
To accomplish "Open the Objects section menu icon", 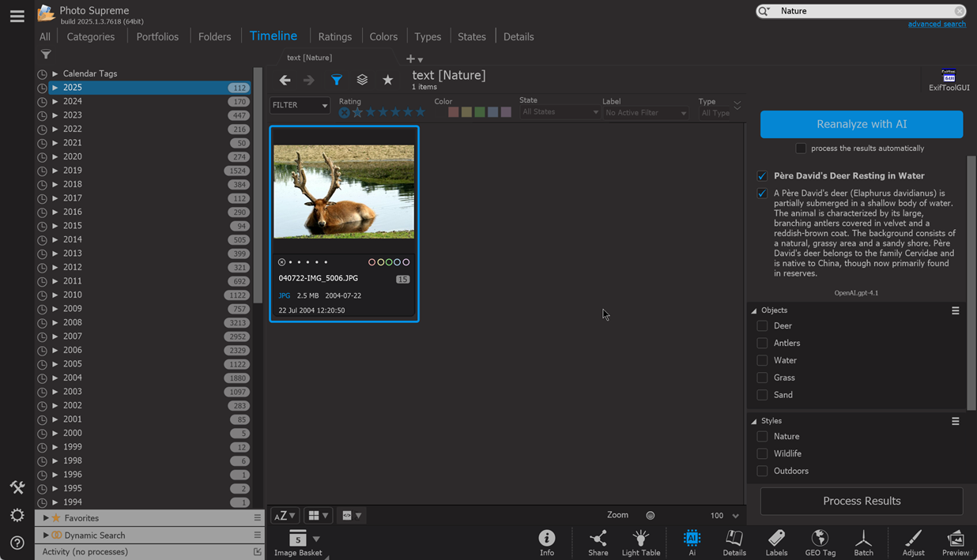I will click(x=955, y=310).
